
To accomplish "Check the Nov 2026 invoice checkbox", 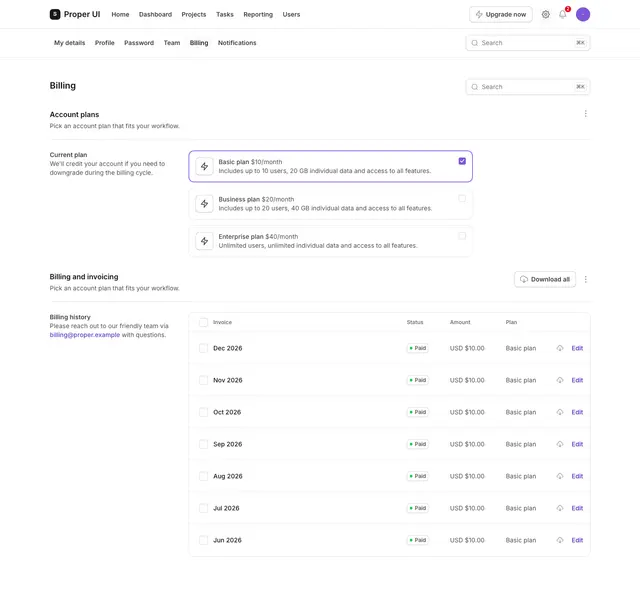I will (x=203, y=380).
